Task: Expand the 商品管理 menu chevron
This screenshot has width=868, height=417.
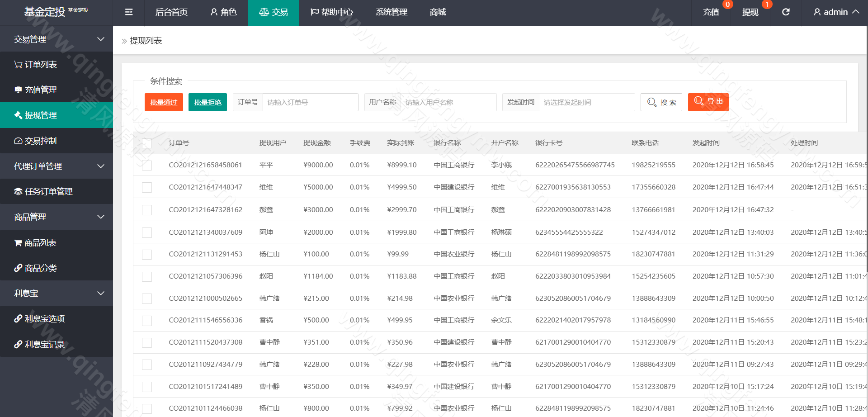Action: (x=101, y=217)
